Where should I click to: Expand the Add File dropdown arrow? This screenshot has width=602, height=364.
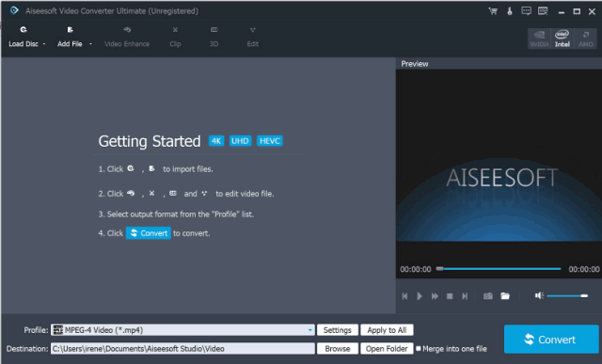(90, 44)
